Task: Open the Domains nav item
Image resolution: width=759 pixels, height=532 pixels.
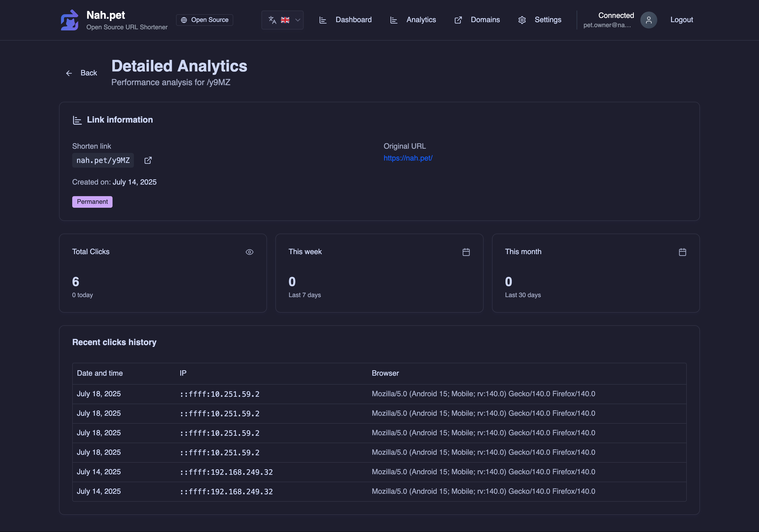Action: tap(477, 20)
